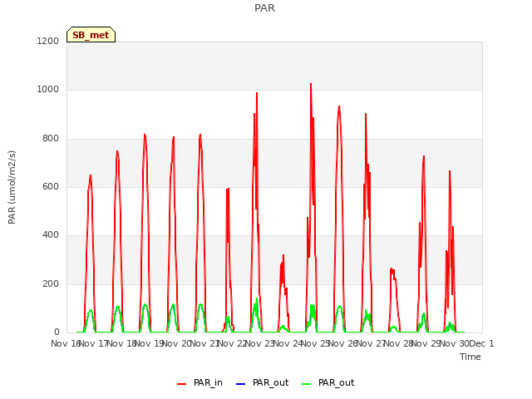This screenshot has height=399, width=532.
Task: Click the blue PAR_out legend swatch
Action: (240, 384)
